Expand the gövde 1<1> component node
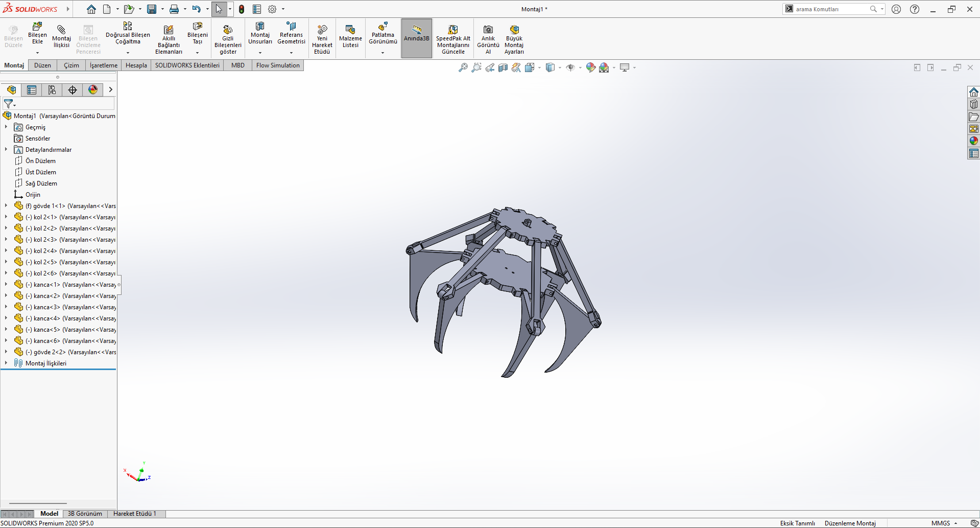 pos(6,206)
